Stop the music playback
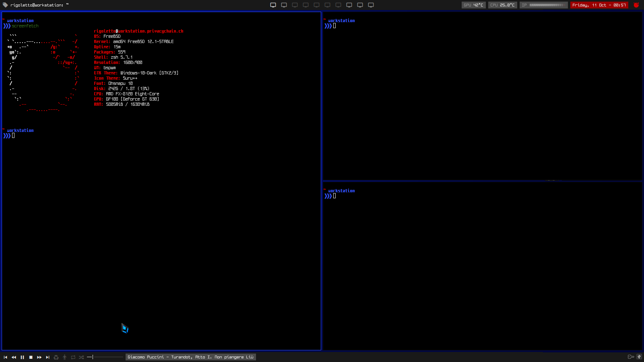The height and width of the screenshot is (362, 644). coord(31,357)
